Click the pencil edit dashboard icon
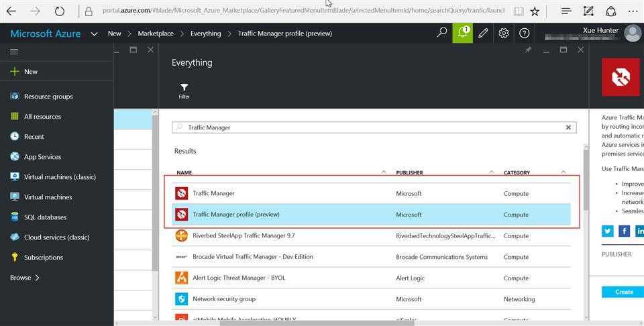The height and width of the screenshot is (326, 644). [484, 33]
